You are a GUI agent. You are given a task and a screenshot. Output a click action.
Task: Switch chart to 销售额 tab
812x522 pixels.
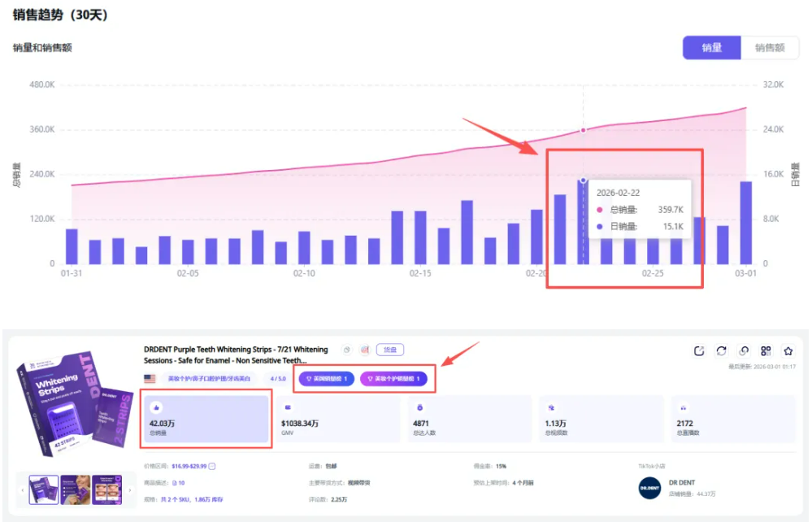click(770, 48)
